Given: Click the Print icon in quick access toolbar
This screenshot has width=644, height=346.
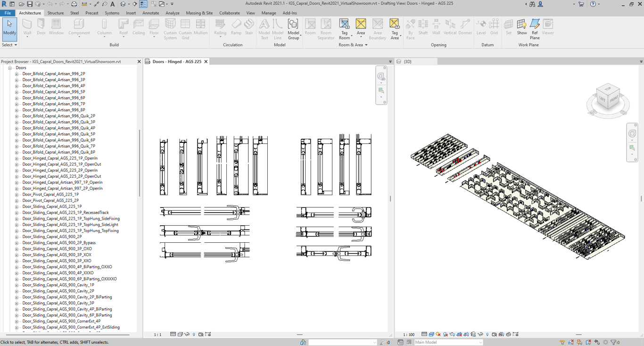Looking at the screenshot, I should click(74, 4).
